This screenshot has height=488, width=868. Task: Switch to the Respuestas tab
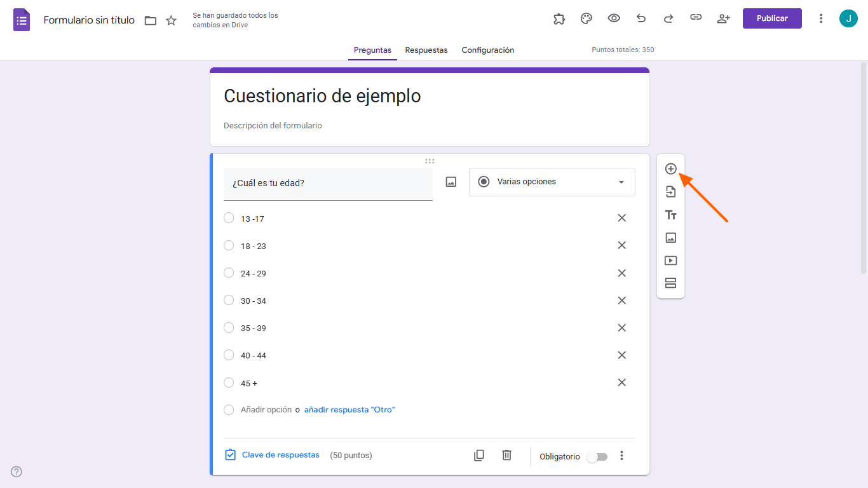(x=426, y=50)
